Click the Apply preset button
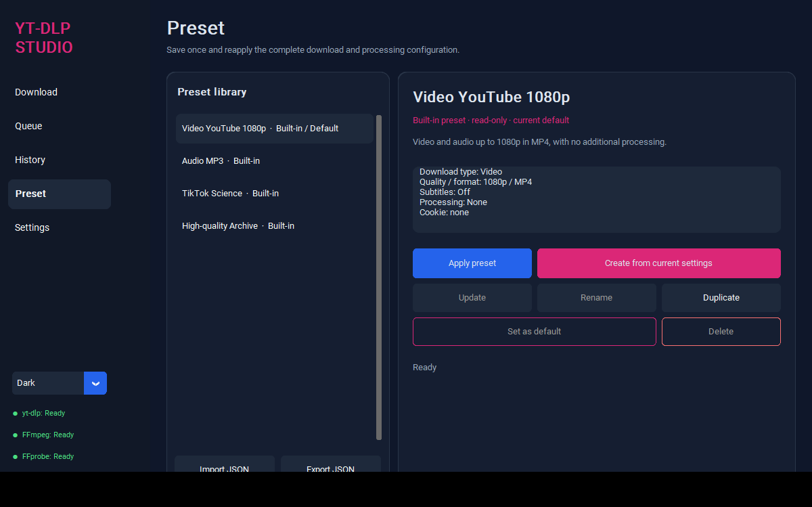Image resolution: width=812 pixels, height=507 pixels. tap(472, 263)
